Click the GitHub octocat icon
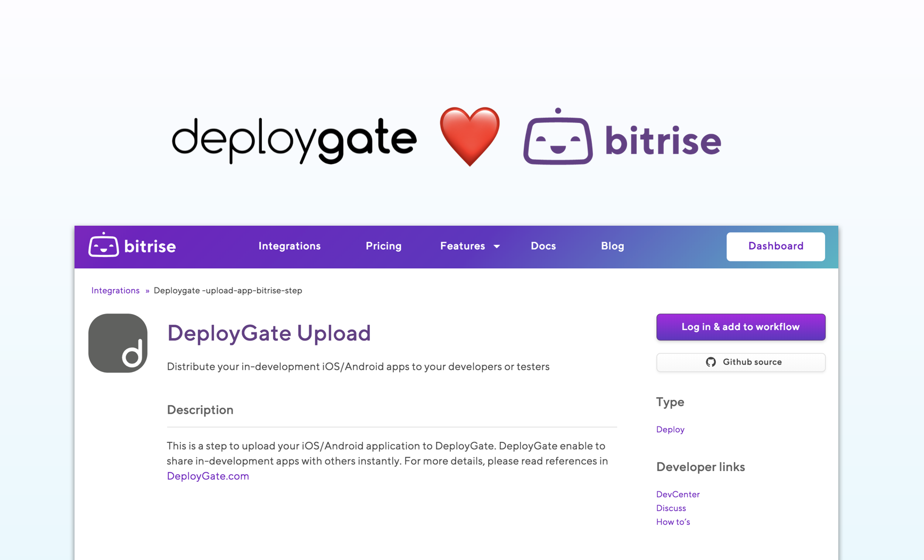924x560 pixels. (711, 362)
